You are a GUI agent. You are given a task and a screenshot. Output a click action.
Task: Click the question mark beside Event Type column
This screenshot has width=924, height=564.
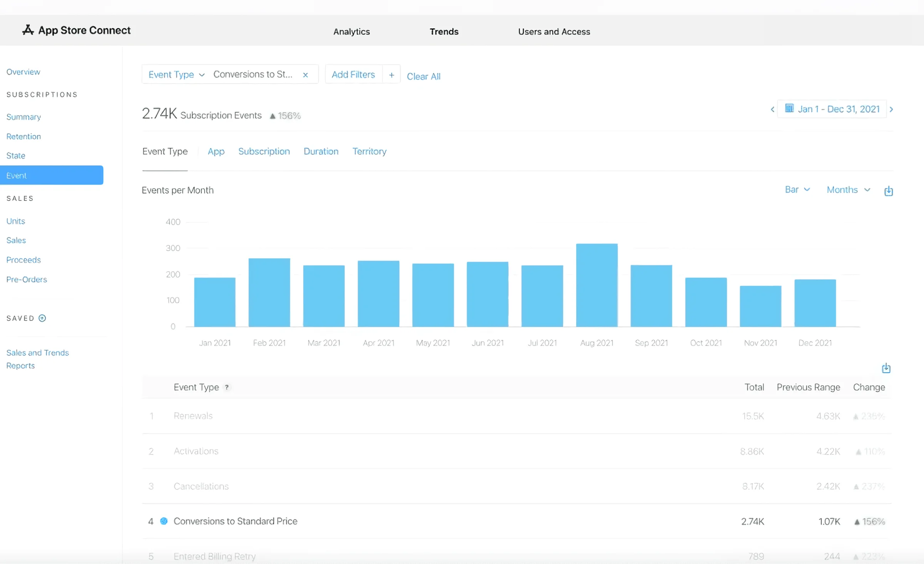tap(227, 388)
